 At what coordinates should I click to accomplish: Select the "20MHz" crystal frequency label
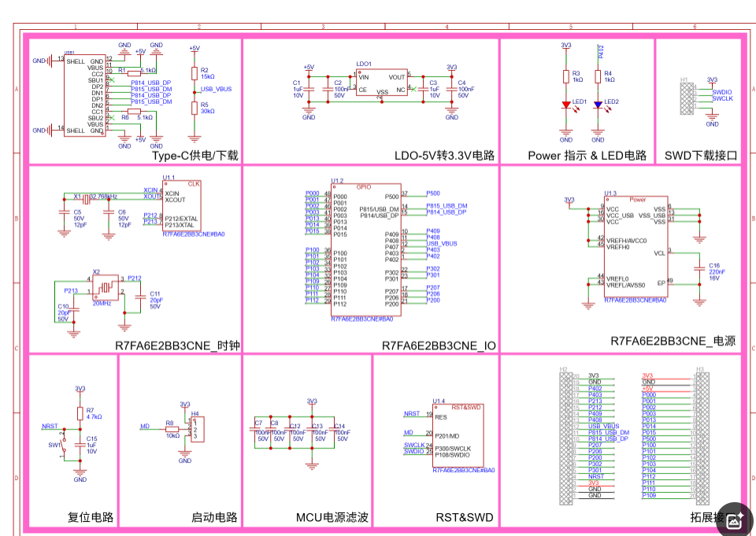click(102, 304)
